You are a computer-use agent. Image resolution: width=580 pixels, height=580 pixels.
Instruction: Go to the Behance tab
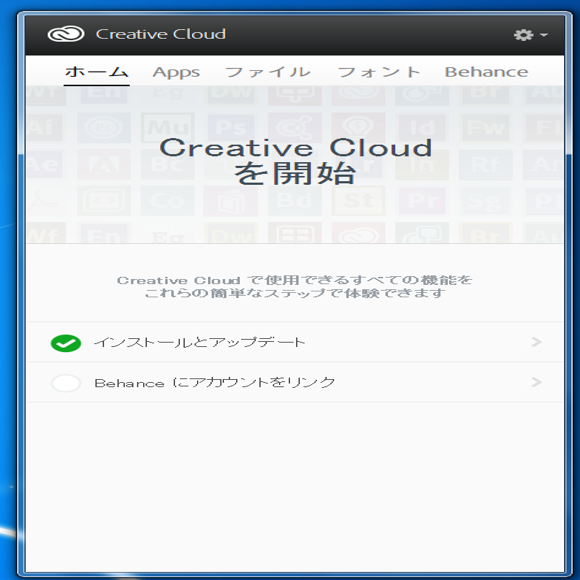point(486,72)
